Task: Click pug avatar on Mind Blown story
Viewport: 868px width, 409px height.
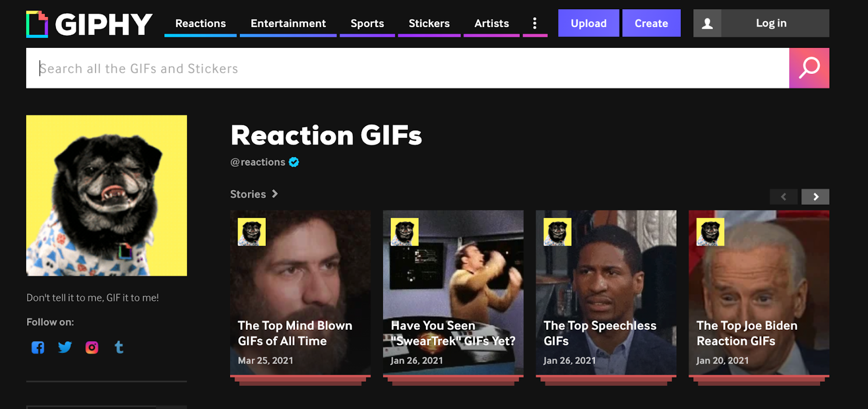Action: [x=252, y=232]
